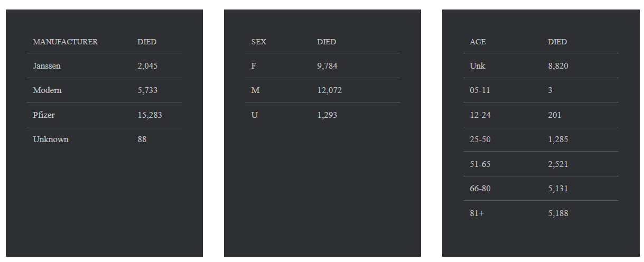644x262 pixels.
Task: Click the MANUFACTURER column header
Action: click(x=65, y=42)
